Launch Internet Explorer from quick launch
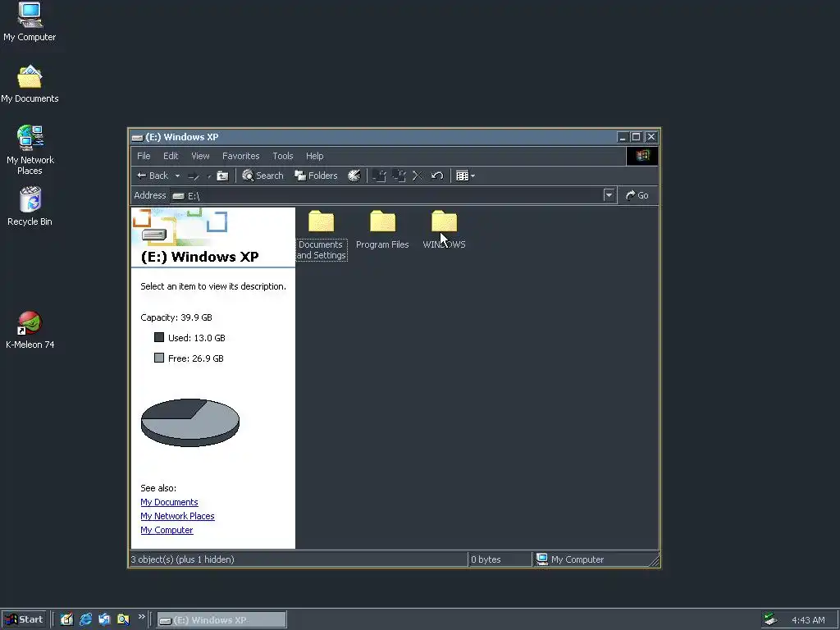Viewport: 840px width, 630px height. (85, 620)
